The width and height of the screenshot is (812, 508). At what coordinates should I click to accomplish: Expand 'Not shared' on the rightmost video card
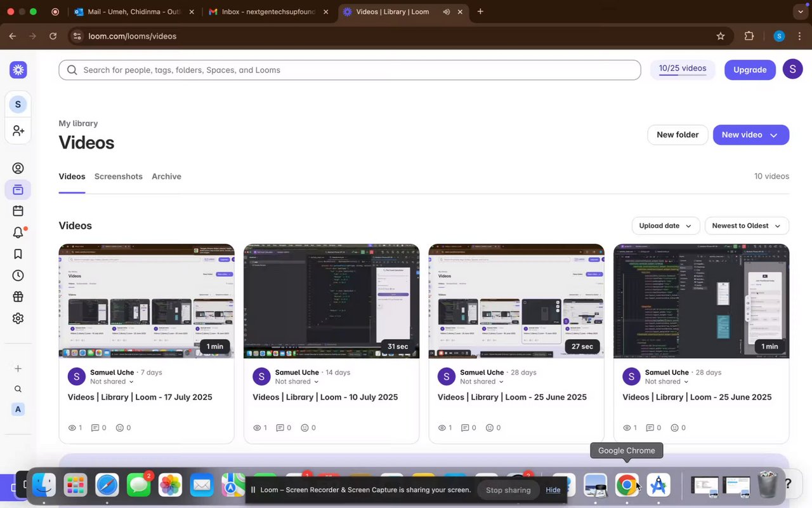[x=667, y=382]
